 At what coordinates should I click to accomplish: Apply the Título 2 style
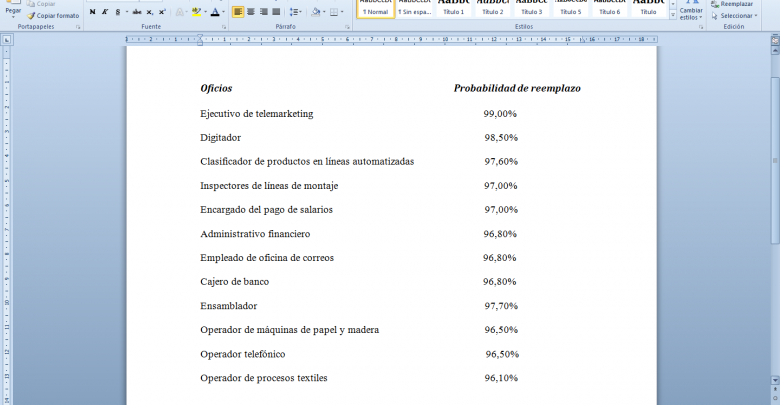coord(492,8)
